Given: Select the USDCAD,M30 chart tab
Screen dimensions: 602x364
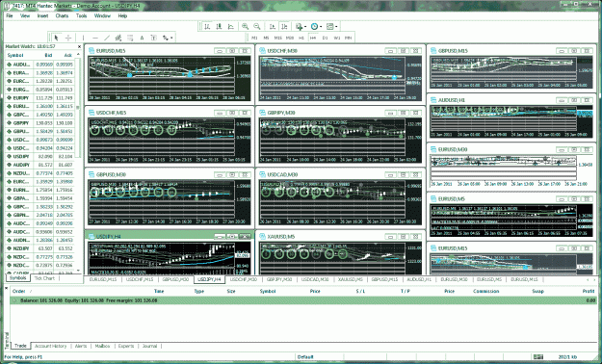Looking at the screenshot, I should [315, 279].
